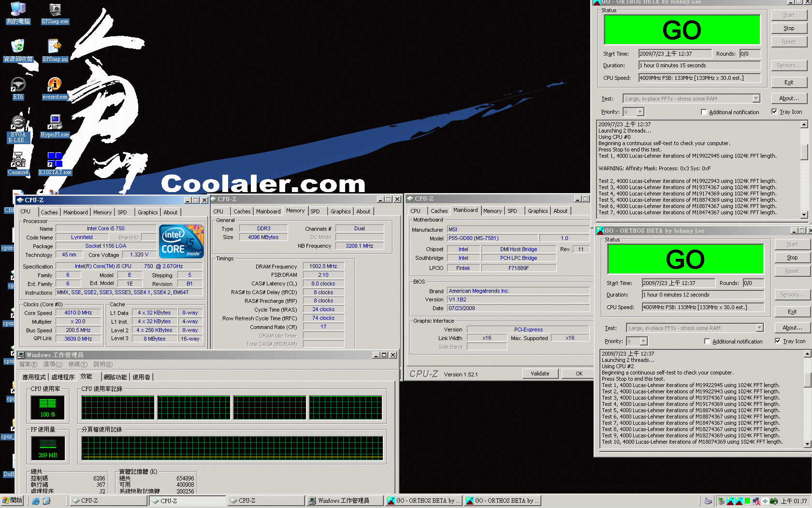Open the Test dropdown in upper ORTHOS
The width and height of the screenshot is (812, 508).
(756, 99)
